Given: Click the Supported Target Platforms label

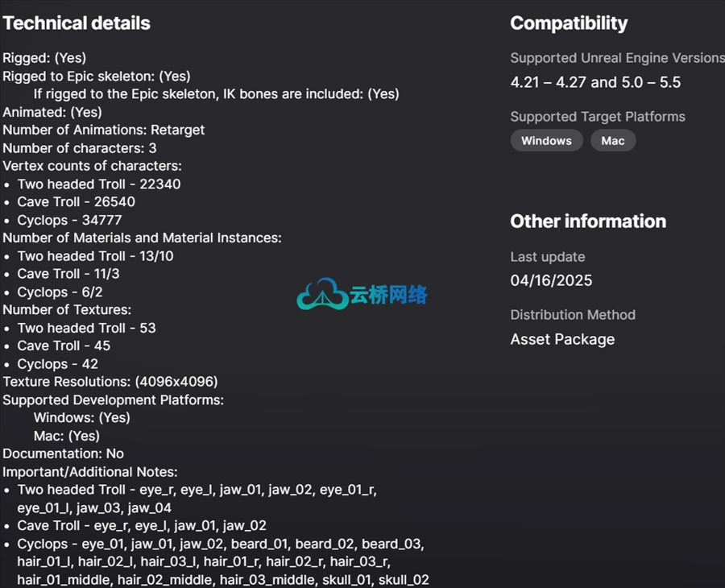Looking at the screenshot, I should [598, 117].
